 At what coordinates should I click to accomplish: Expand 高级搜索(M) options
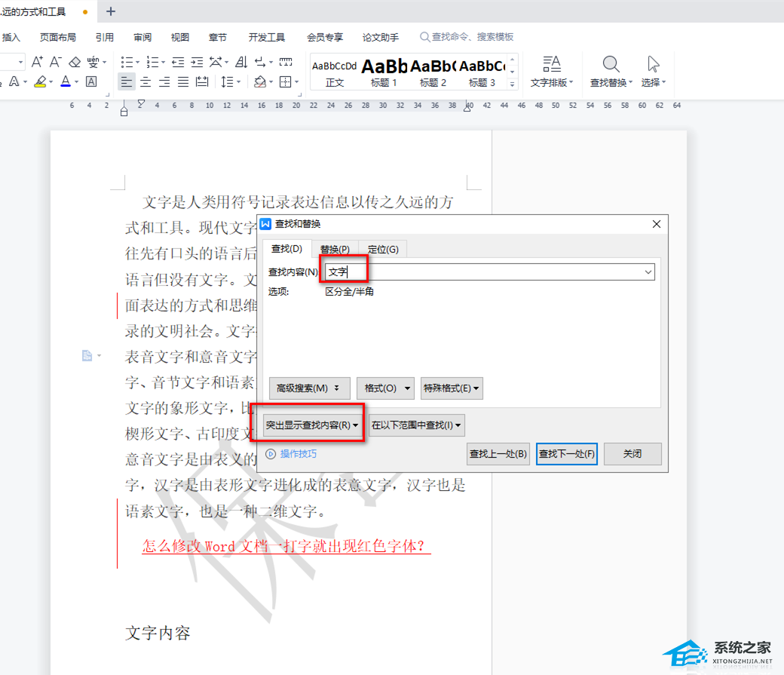click(x=310, y=388)
